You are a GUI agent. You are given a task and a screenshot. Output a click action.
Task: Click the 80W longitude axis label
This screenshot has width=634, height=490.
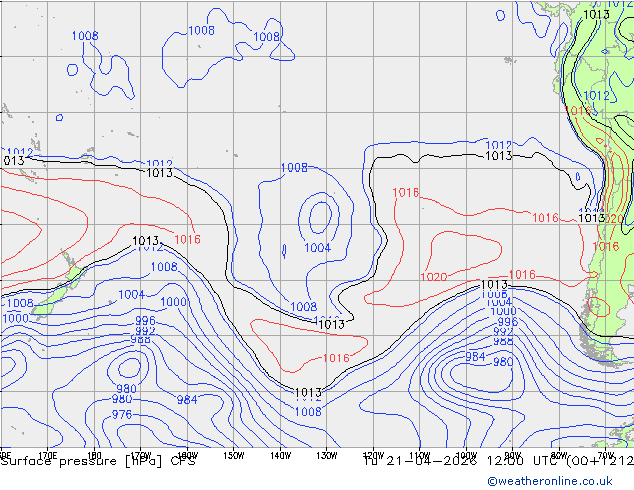559,455
